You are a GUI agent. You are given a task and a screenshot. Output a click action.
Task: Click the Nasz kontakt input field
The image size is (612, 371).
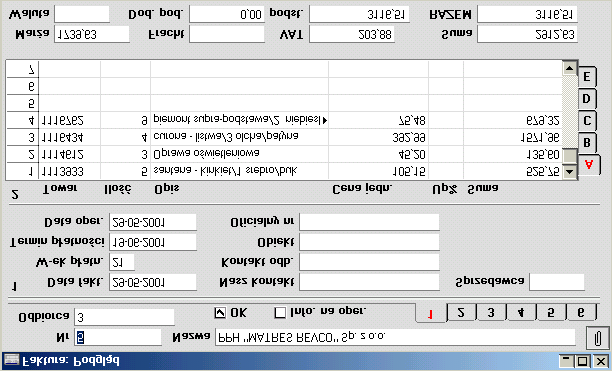click(369, 282)
